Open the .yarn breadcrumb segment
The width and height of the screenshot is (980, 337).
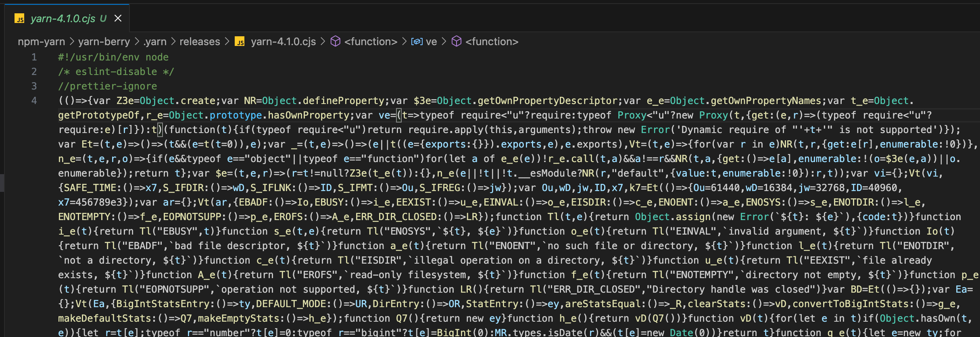coord(155,42)
